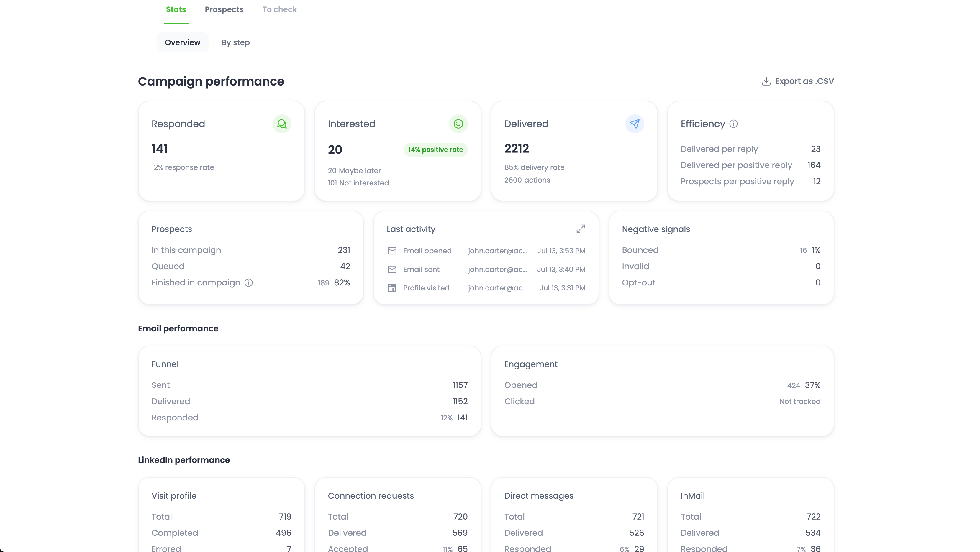This screenshot has width=980, height=552.
Task: Click Funnel Responded 12% value
Action: pos(446,418)
